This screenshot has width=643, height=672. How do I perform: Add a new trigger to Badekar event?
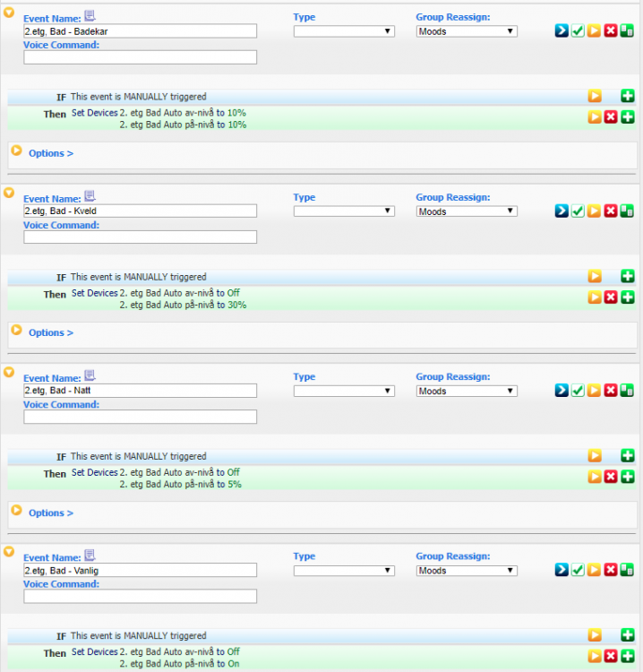point(627,96)
